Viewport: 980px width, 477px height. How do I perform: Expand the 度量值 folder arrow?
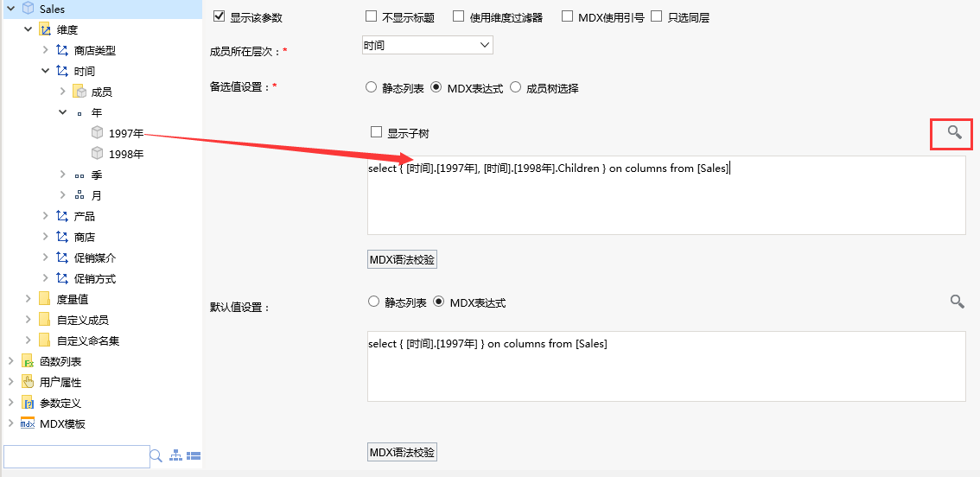(x=29, y=299)
